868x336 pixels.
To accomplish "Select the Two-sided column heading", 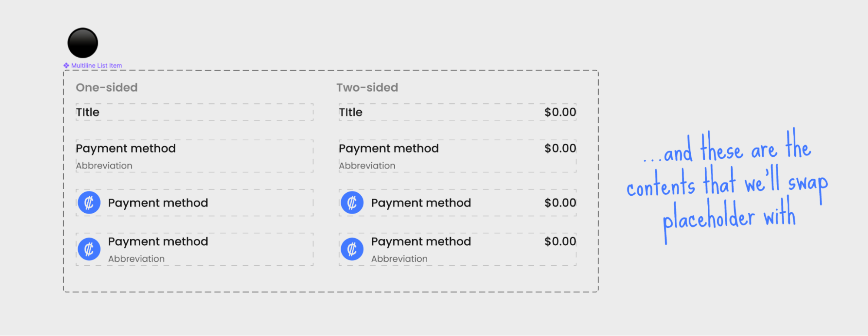I will pyautogui.click(x=367, y=88).
